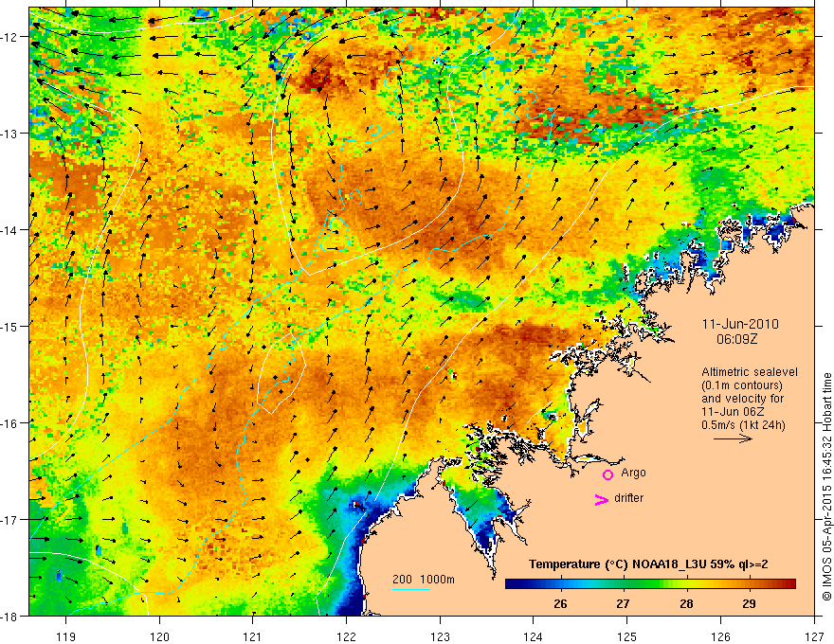Click the velocity scale reference arrow
The height and width of the screenshot is (644, 834).
tap(733, 438)
